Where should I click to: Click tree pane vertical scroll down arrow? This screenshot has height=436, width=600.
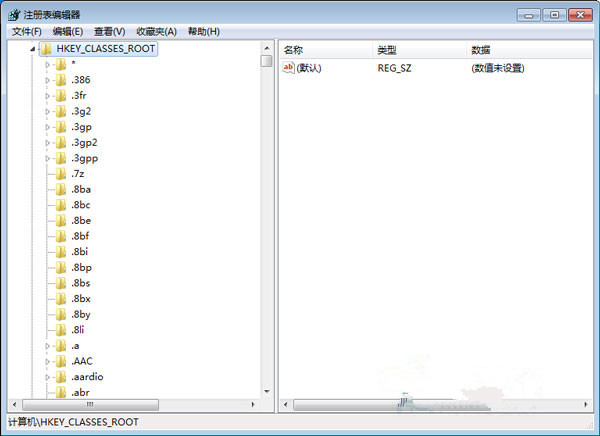[267, 391]
